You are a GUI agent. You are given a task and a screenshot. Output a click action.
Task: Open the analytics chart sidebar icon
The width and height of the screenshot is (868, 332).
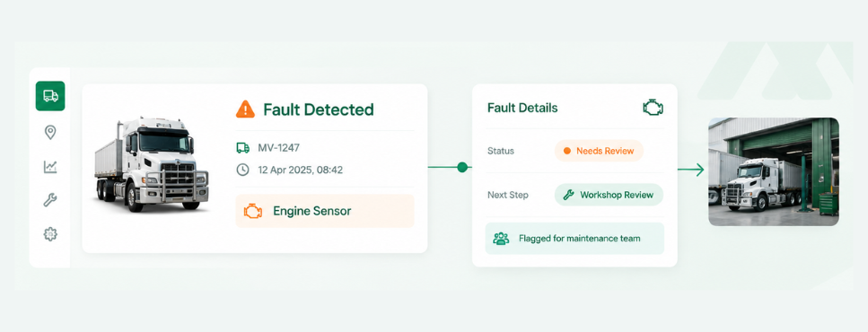(50, 167)
